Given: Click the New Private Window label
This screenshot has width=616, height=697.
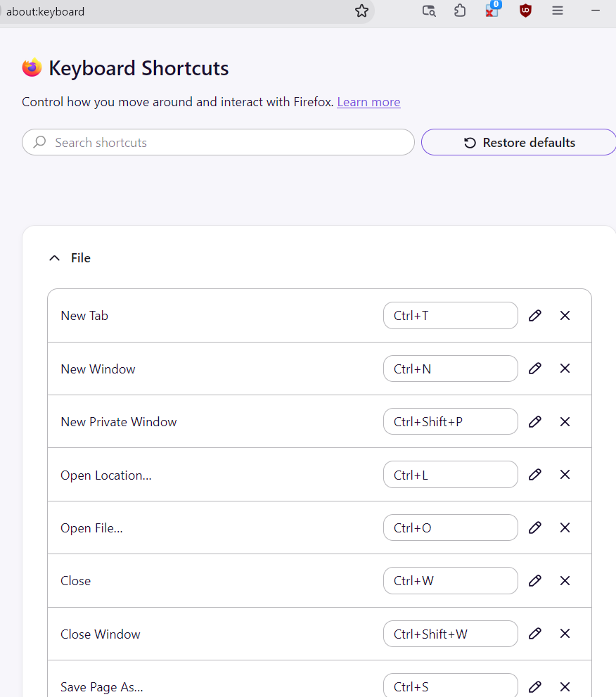Looking at the screenshot, I should pos(119,422).
